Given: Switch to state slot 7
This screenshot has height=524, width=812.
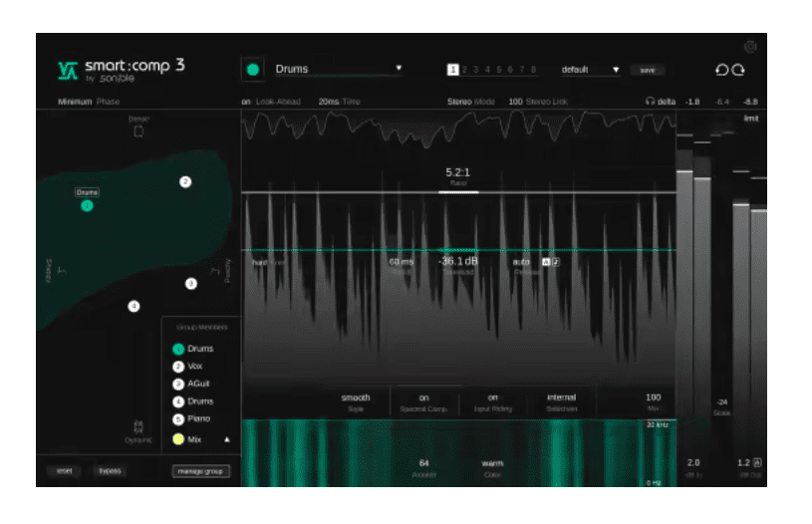Looking at the screenshot, I should click(522, 70).
